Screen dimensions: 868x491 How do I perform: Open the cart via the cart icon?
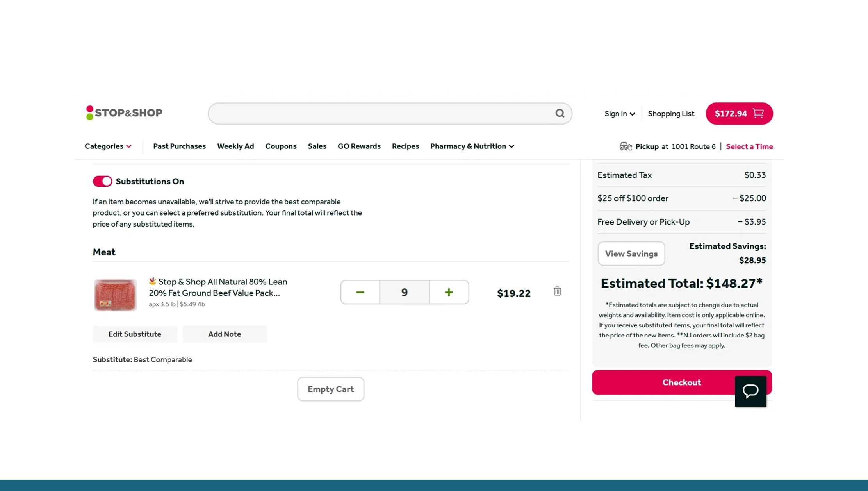coord(757,113)
